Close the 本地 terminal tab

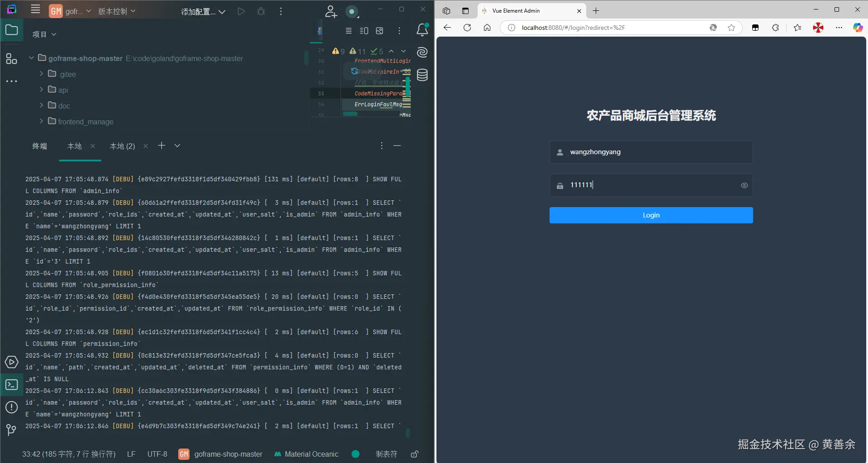pyautogui.click(x=93, y=146)
